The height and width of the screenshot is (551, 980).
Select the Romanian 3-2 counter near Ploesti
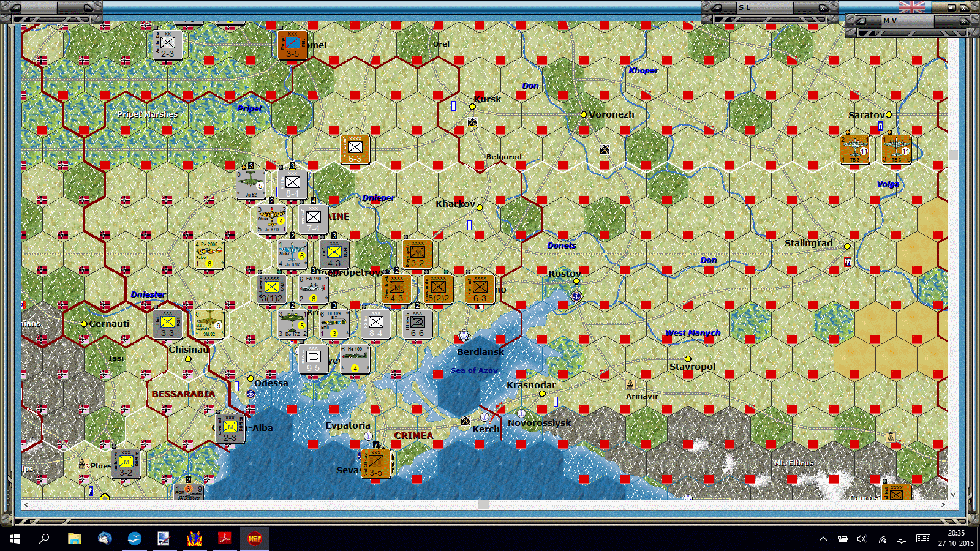pos(126,463)
